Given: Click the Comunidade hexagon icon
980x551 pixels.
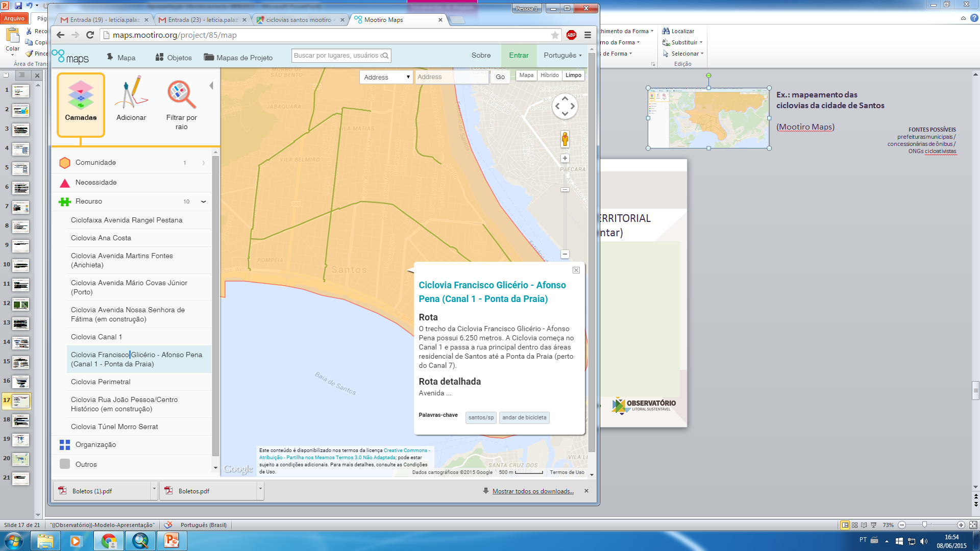Looking at the screenshot, I should click(x=65, y=163).
